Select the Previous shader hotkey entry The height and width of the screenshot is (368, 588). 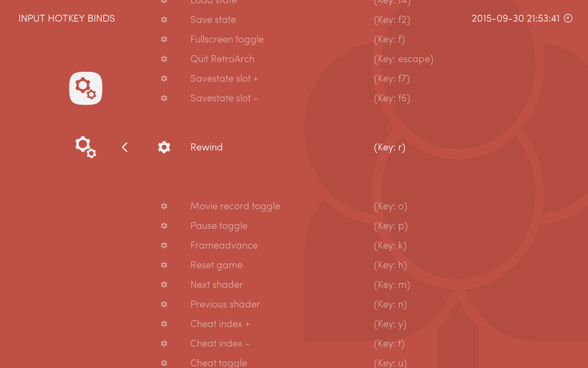225,304
